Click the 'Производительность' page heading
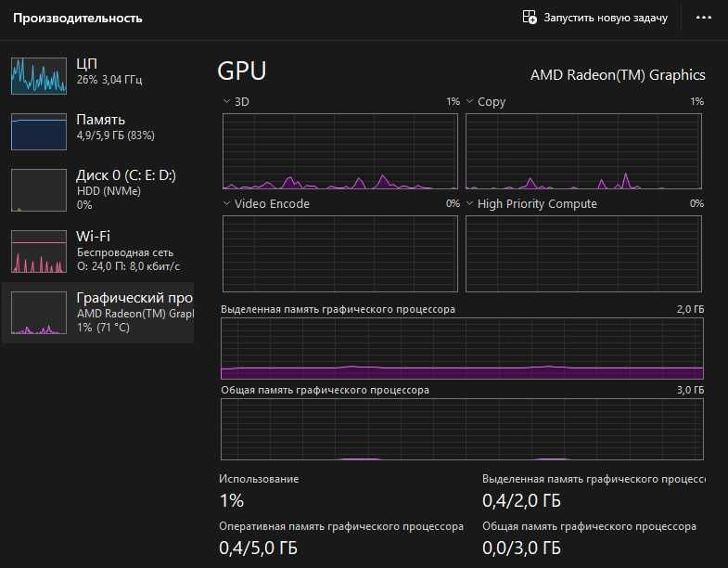This screenshot has height=568, width=728. (x=78, y=18)
